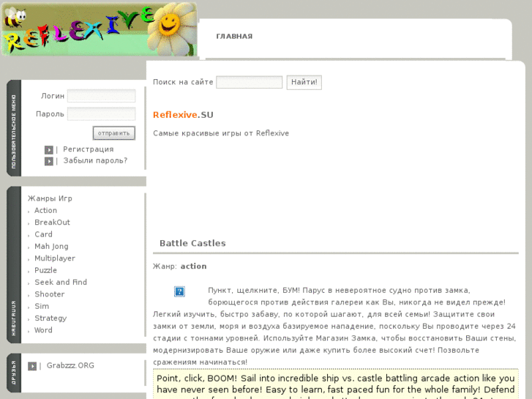Open the Shooter genre
The image size is (532, 399).
tap(50, 294)
